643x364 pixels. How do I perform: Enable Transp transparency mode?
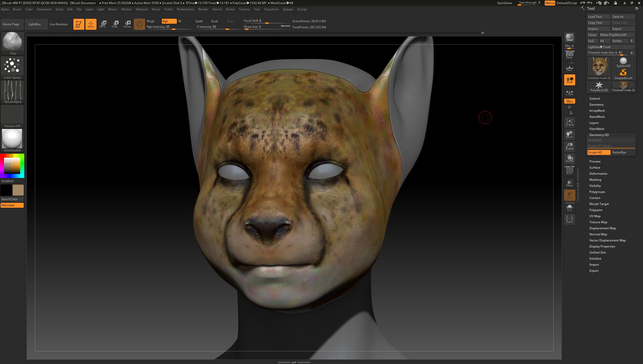[569, 183]
